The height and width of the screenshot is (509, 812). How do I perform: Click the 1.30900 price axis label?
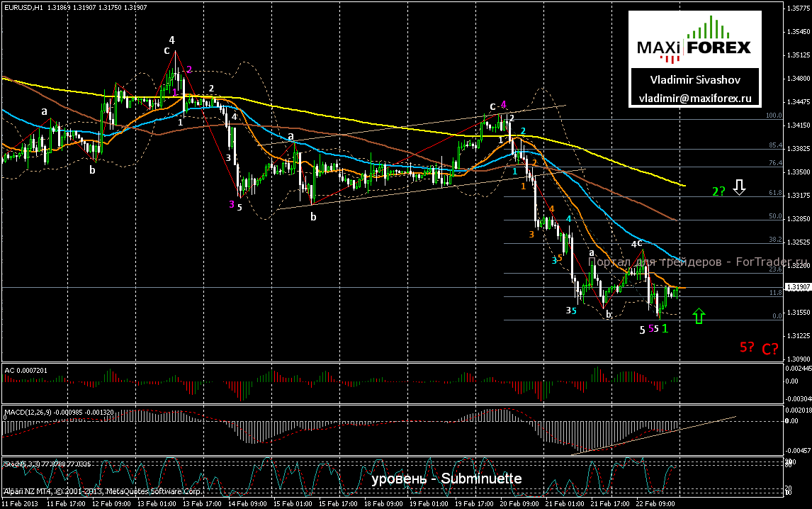798,359
